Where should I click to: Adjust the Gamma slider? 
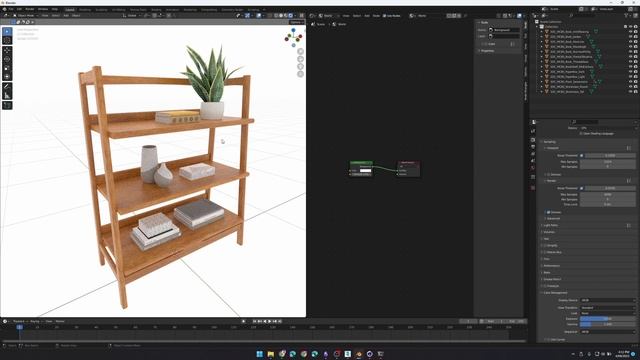click(x=608, y=324)
